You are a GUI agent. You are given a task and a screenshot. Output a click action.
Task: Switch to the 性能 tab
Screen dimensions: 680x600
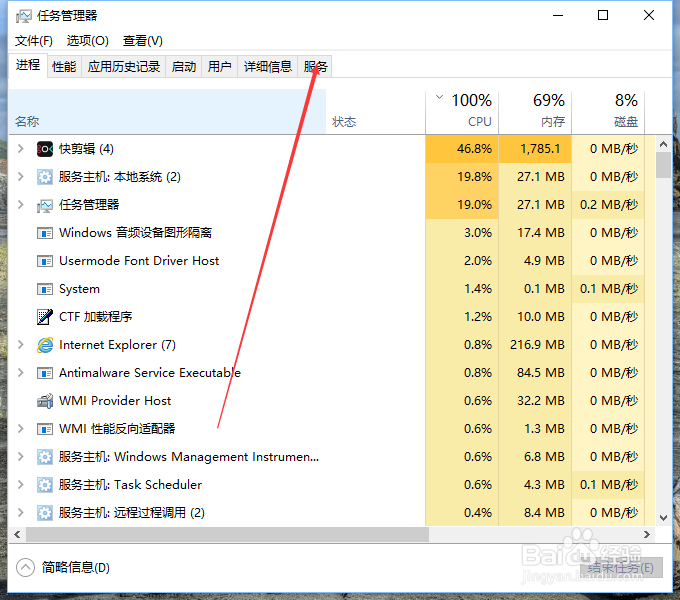pyautogui.click(x=64, y=67)
